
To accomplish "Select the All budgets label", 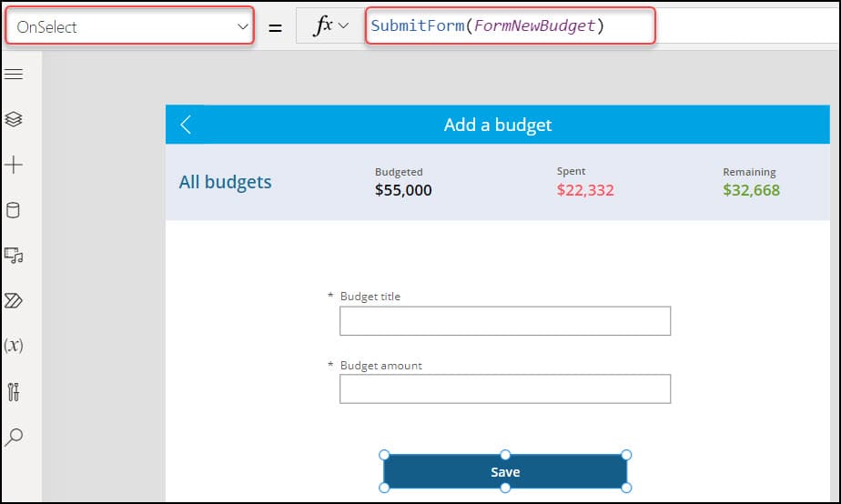I will (226, 182).
